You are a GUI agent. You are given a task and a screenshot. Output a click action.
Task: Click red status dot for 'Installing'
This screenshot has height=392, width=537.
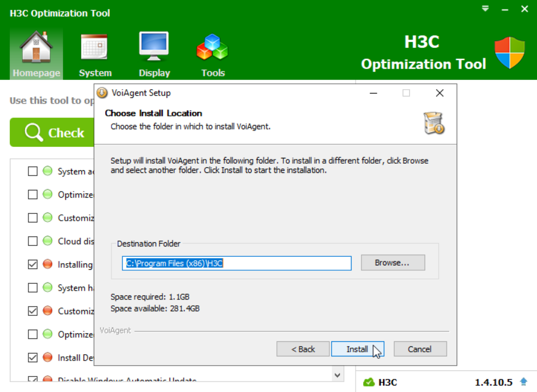(x=48, y=264)
